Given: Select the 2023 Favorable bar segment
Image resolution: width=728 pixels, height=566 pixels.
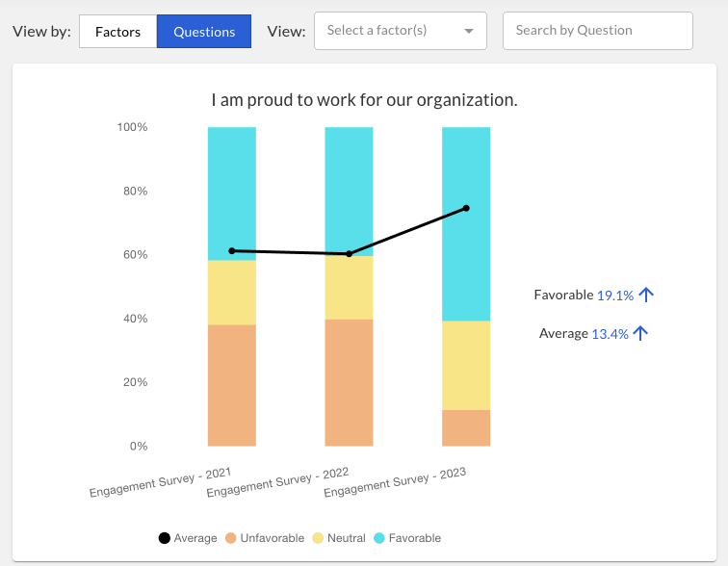Looking at the screenshot, I should tap(466, 224).
